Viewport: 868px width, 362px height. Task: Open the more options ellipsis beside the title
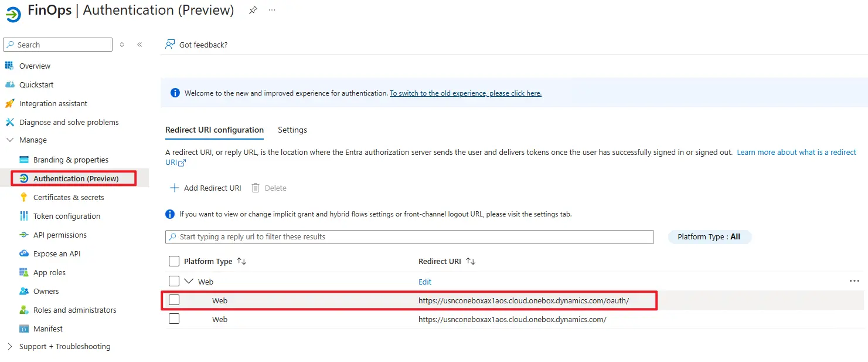point(272,11)
